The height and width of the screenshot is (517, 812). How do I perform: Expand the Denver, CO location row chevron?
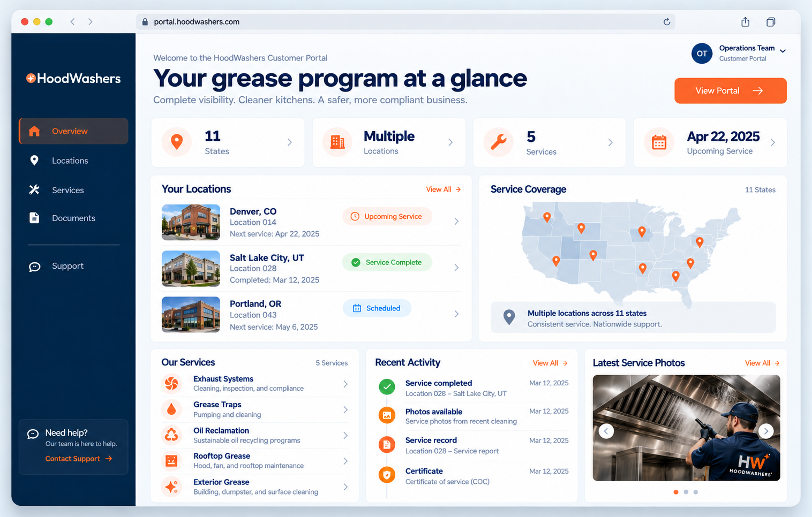[x=456, y=222]
